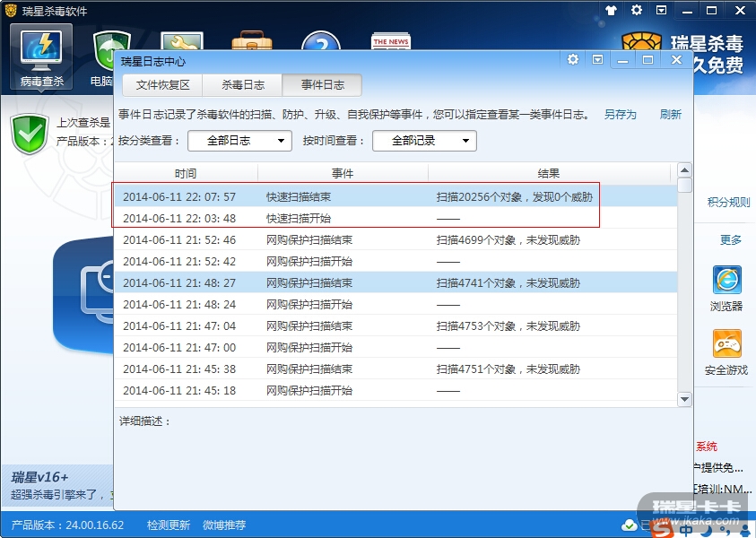This screenshot has width=756, height=538.
Task: Click the Rising lion logo in title bar
Action: coord(11,10)
